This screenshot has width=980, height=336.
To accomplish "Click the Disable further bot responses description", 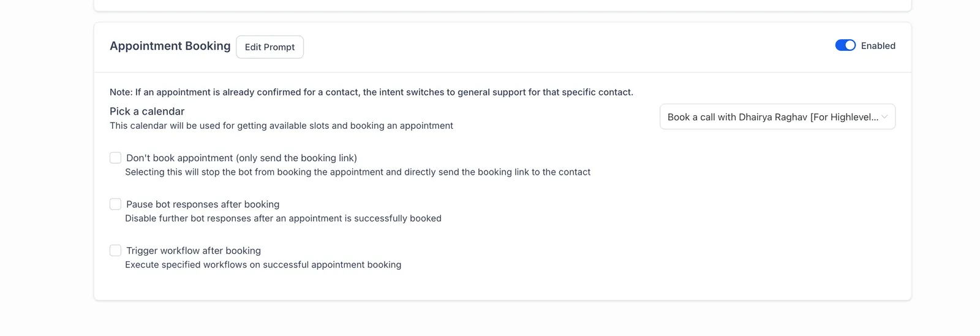I will (283, 218).
